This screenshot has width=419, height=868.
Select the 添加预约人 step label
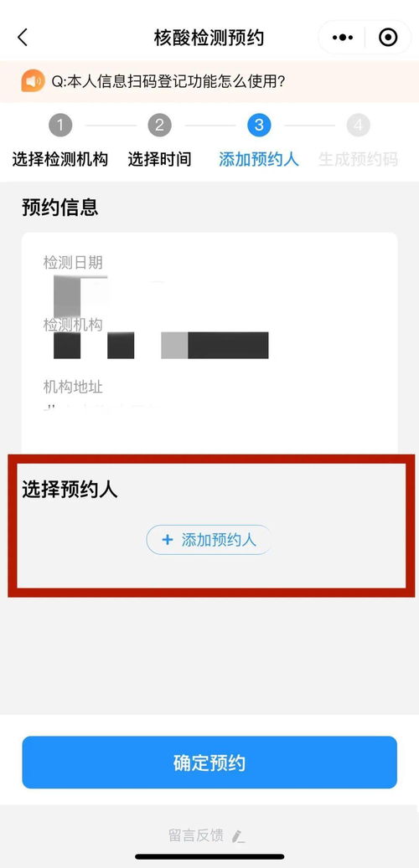pyautogui.click(x=259, y=159)
